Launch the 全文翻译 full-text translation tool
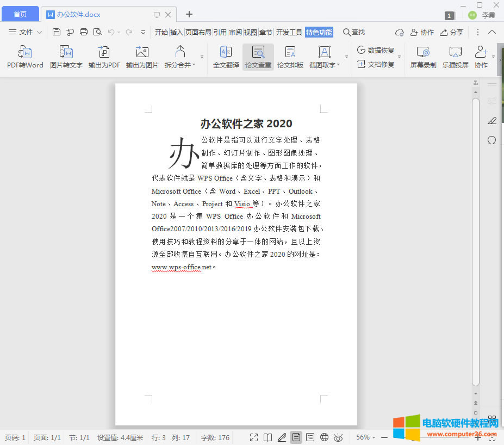504x445 pixels. point(225,57)
